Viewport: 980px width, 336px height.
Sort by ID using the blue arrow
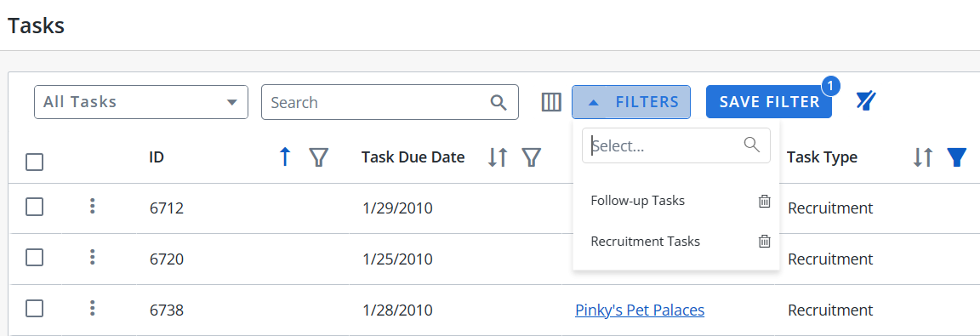tap(286, 157)
